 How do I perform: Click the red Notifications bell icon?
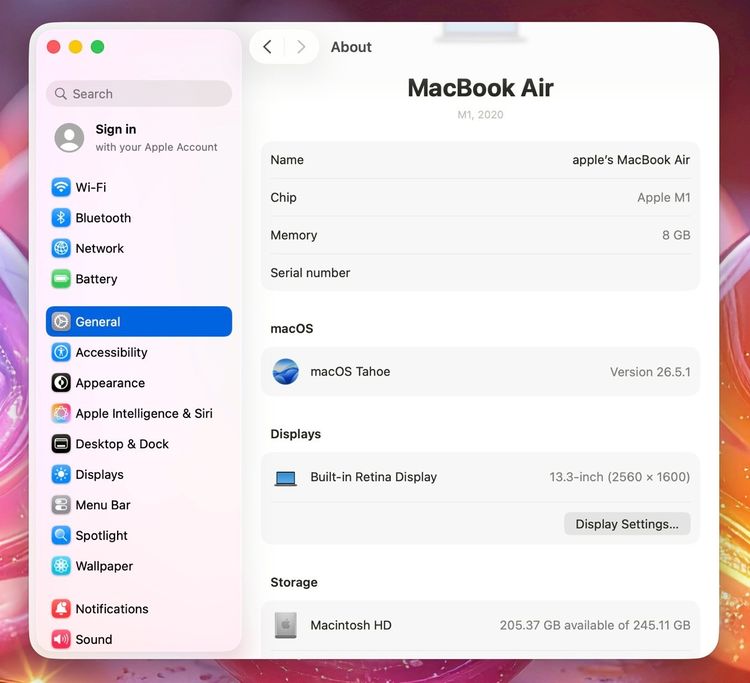point(61,609)
